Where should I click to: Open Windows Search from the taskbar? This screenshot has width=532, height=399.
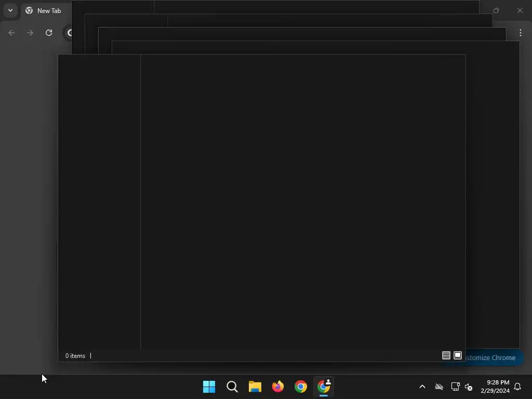232,387
